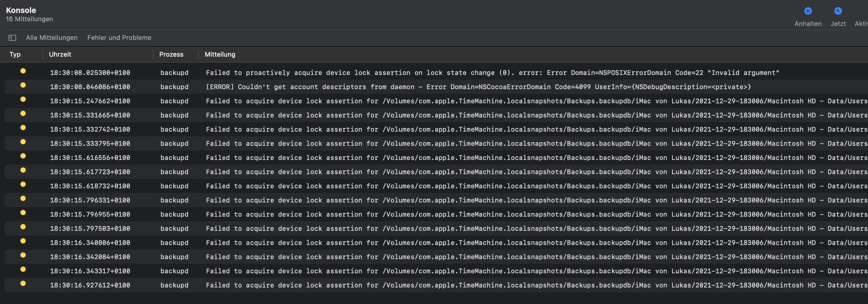Switch to Fehler und Probleme filter
This screenshot has width=868, height=304.
(x=119, y=38)
